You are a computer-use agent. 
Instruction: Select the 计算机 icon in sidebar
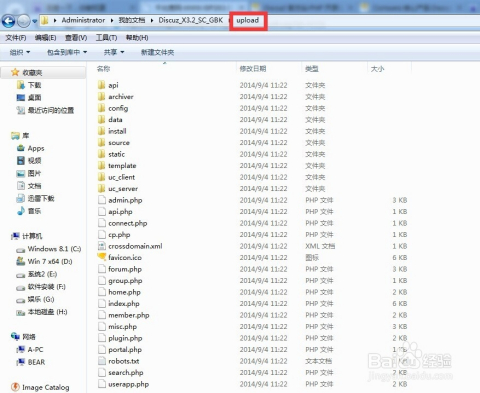15,236
